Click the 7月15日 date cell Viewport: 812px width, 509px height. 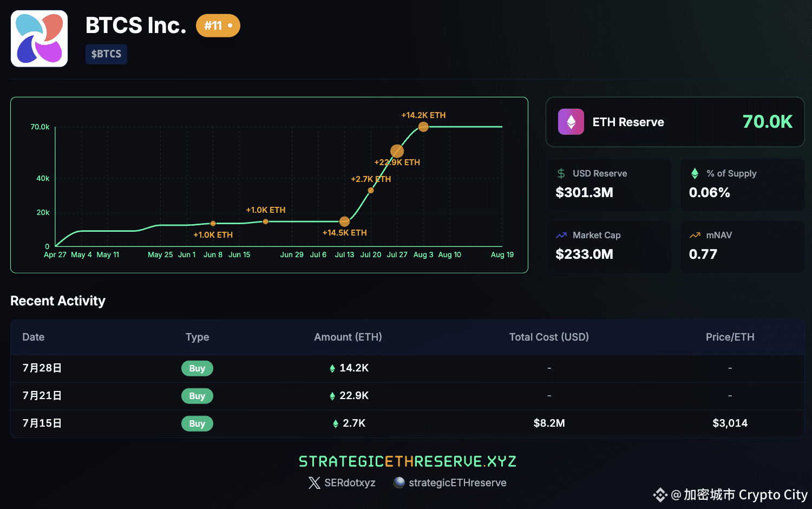click(x=42, y=423)
